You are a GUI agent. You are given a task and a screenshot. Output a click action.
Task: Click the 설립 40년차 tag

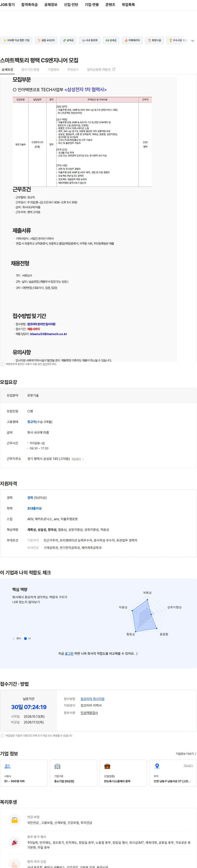(46, 40)
